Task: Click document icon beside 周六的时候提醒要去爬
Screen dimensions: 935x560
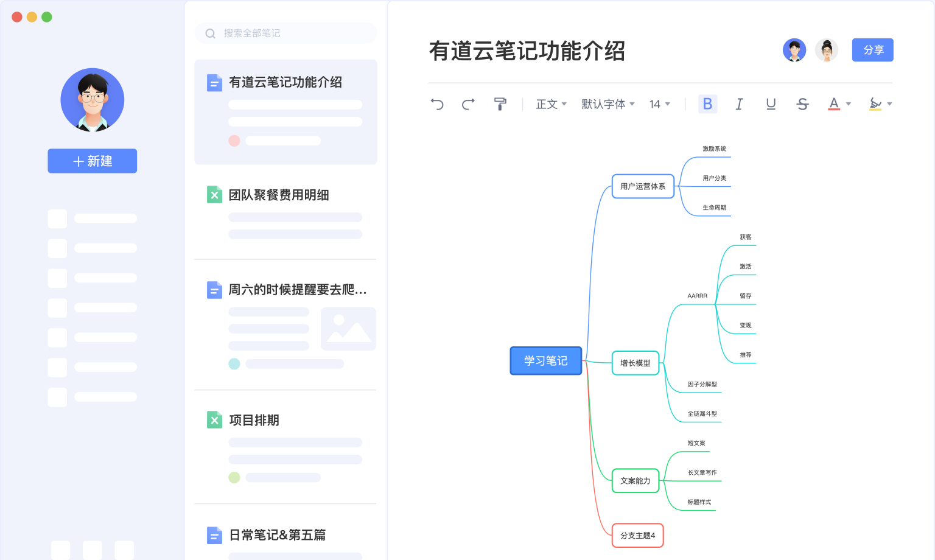Action: point(214,290)
